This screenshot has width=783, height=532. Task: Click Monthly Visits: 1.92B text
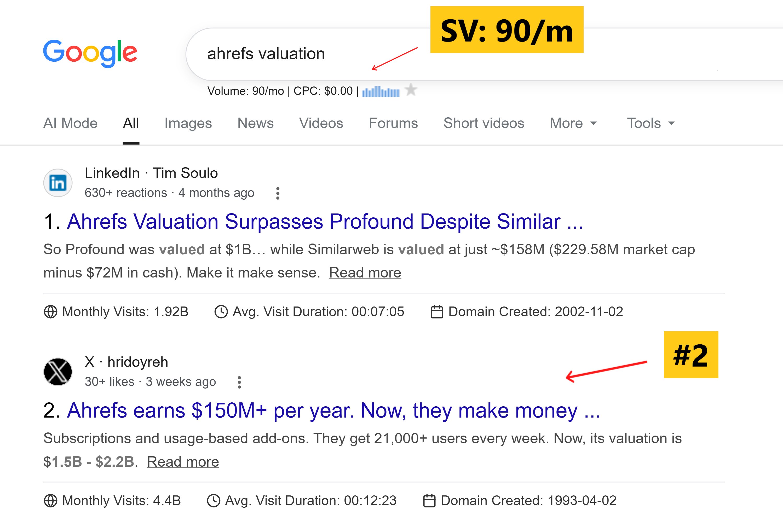pyautogui.click(x=125, y=312)
